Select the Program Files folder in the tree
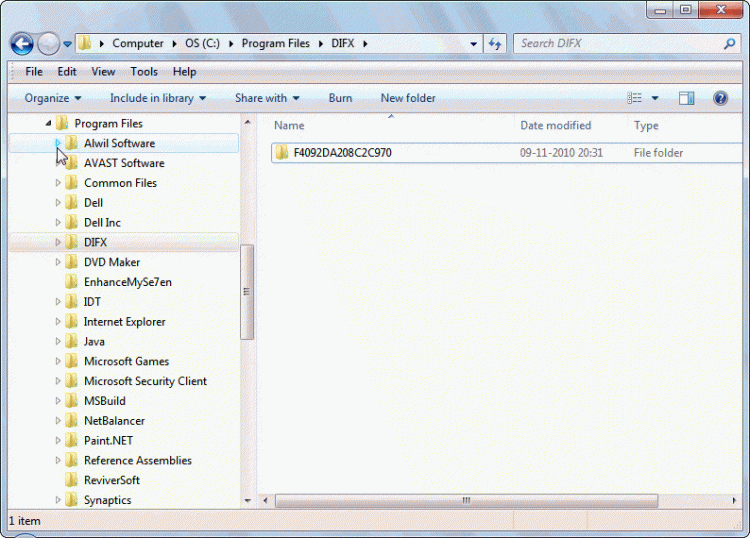This screenshot has height=538, width=750. pos(108,123)
